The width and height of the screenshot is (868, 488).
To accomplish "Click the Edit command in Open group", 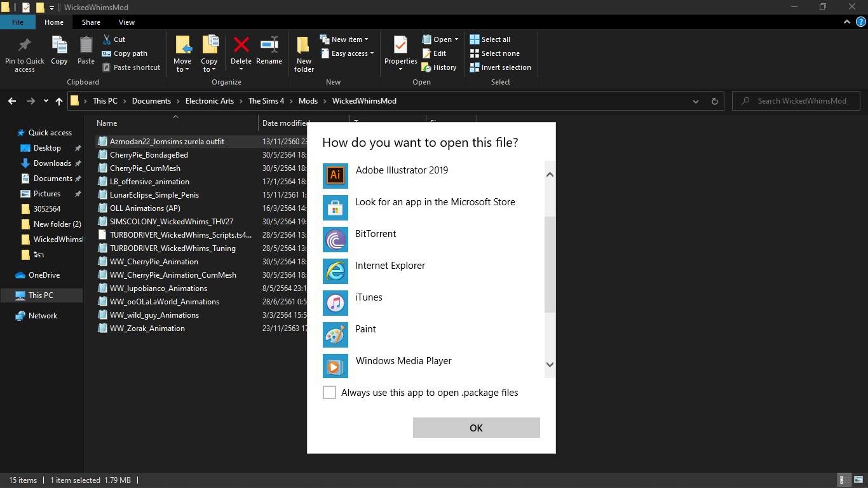I will pyautogui.click(x=434, y=53).
